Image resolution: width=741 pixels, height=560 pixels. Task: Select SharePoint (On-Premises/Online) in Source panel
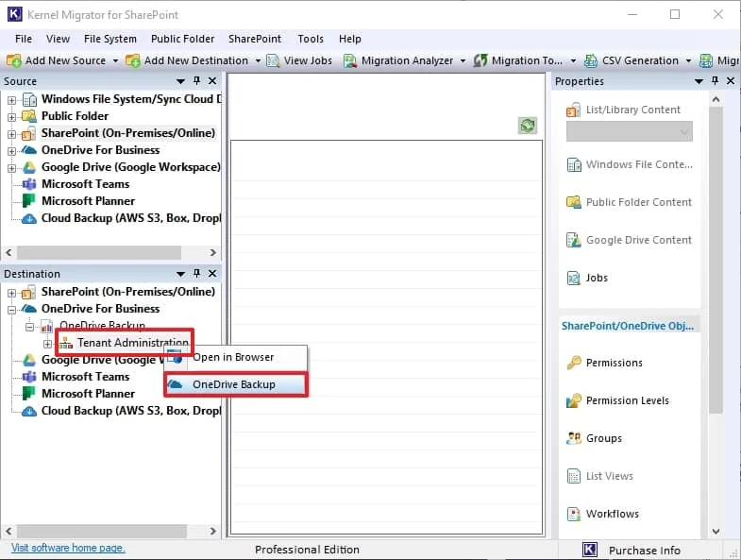[x=127, y=133]
